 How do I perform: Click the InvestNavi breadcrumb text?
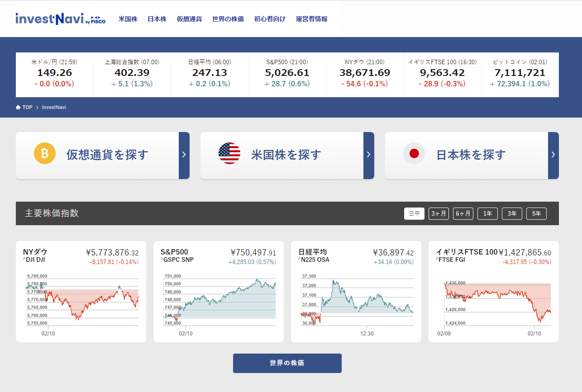point(54,108)
